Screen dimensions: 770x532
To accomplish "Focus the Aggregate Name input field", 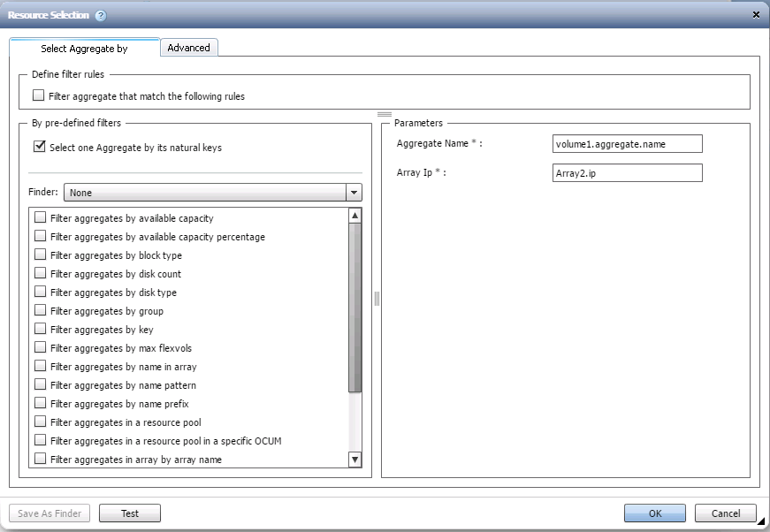I will coord(627,144).
